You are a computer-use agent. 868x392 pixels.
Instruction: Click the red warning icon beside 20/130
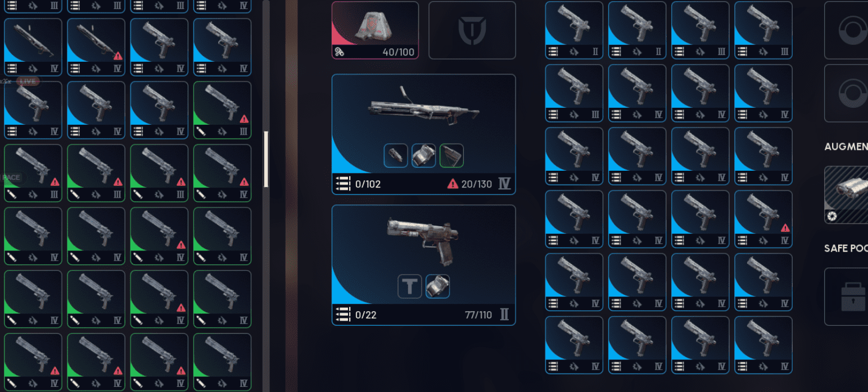453,184
